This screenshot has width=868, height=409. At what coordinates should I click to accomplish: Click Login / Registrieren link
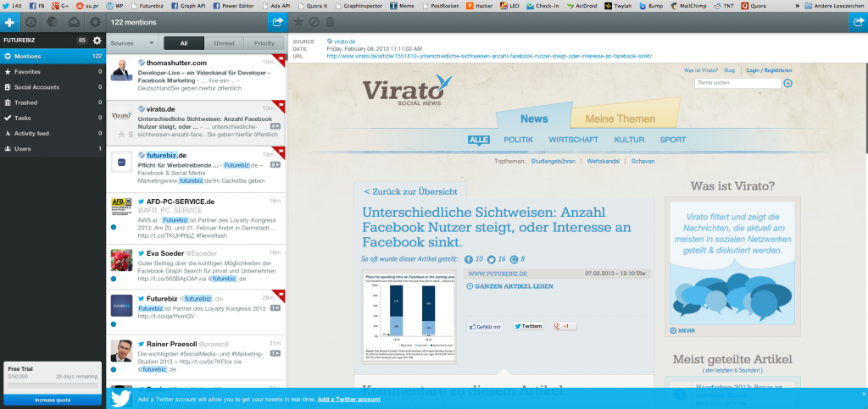769,70
